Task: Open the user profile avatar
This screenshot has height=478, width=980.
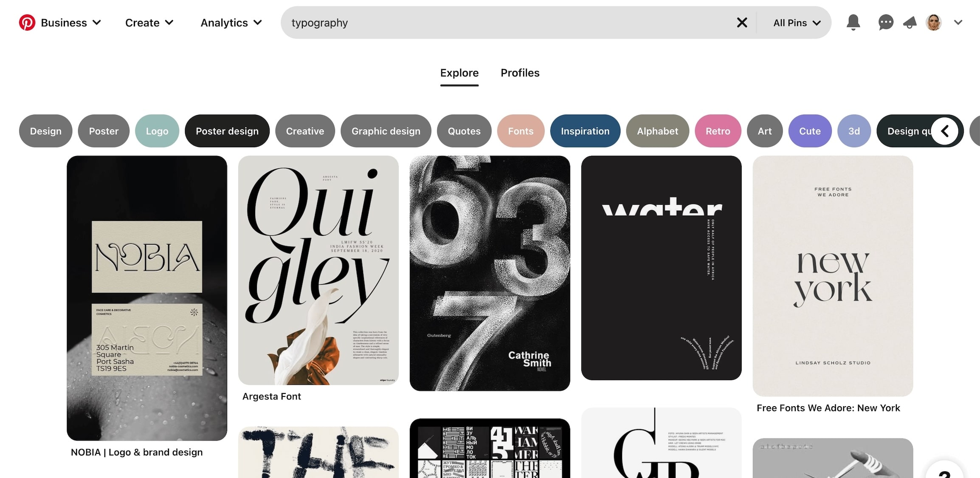Action: [934, 23]
